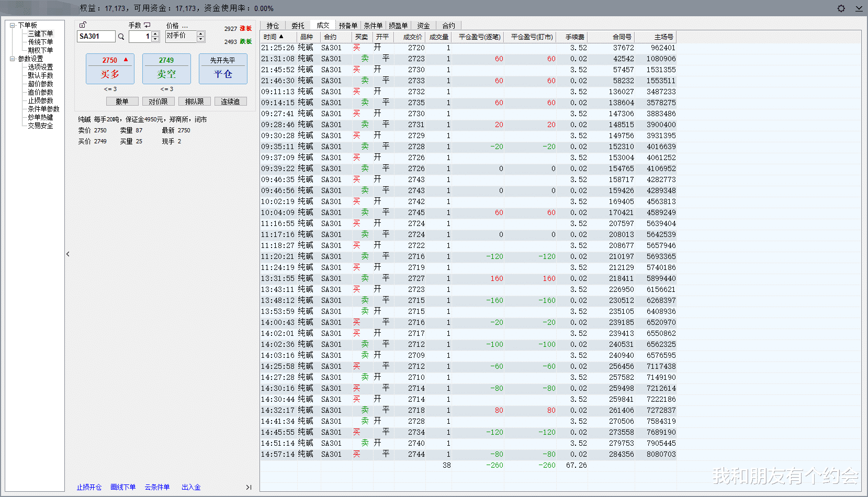Click the 撤单 cancel order button
868x497 pixels.
(x=122, y=101)
